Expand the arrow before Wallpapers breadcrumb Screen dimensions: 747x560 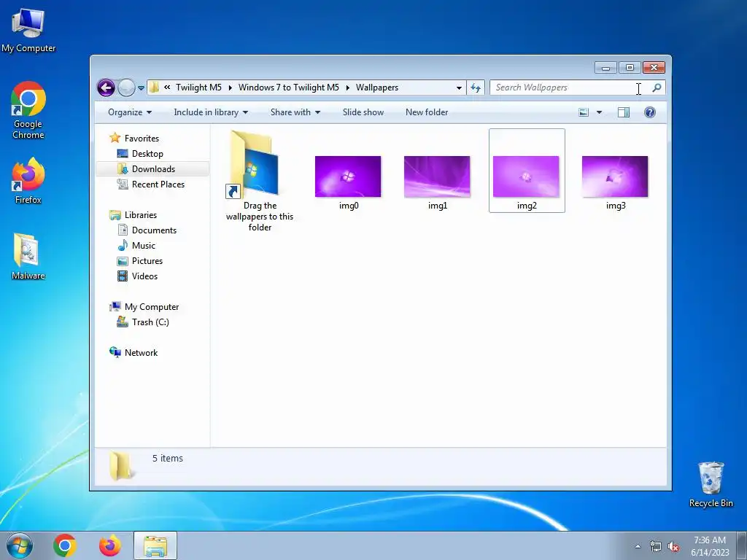(348, 87)
